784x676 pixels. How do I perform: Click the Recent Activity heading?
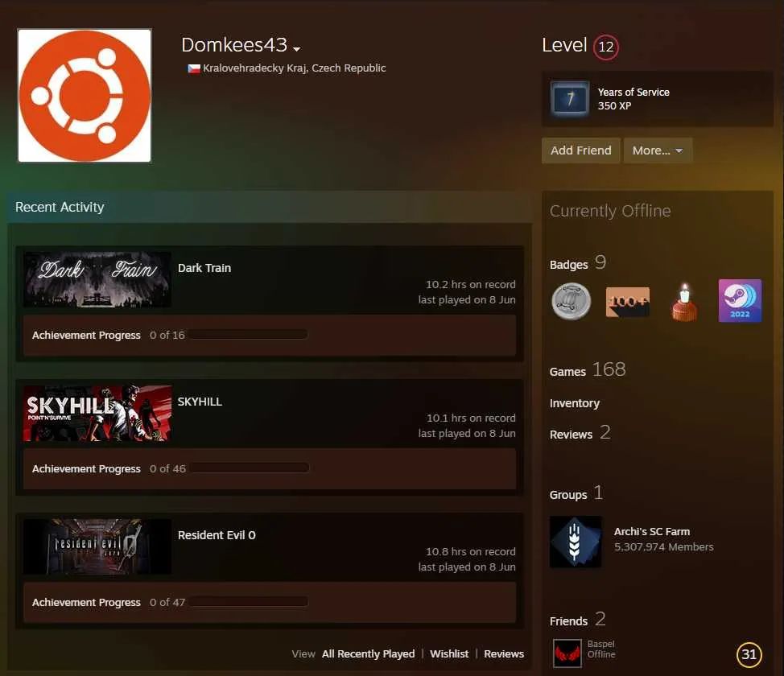coord(60,207)
